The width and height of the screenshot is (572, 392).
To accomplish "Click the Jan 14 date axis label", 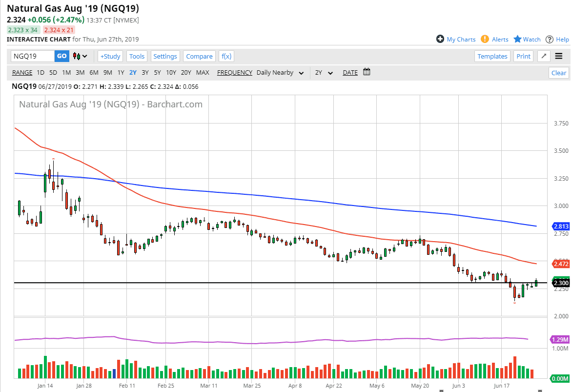I will point(45,386).
